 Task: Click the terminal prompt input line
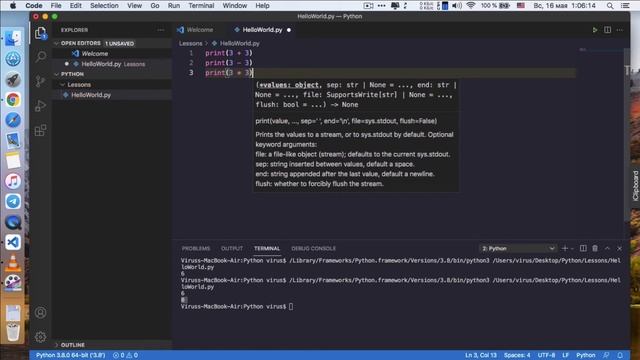(291, 307)
